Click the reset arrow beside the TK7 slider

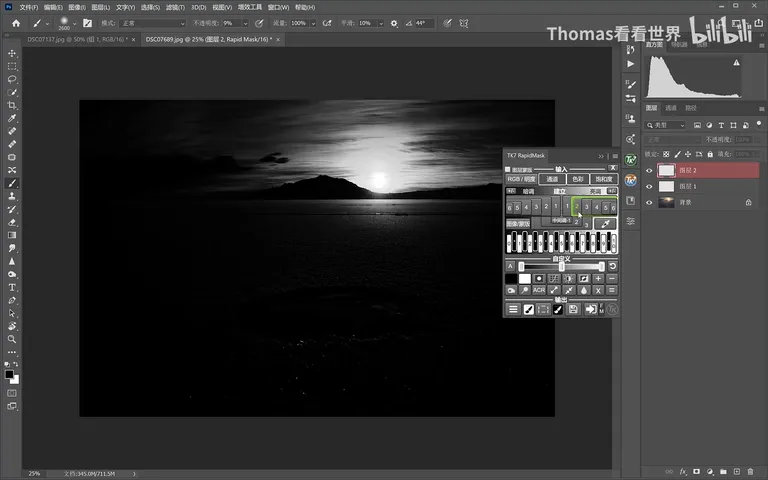click(612, 266)
